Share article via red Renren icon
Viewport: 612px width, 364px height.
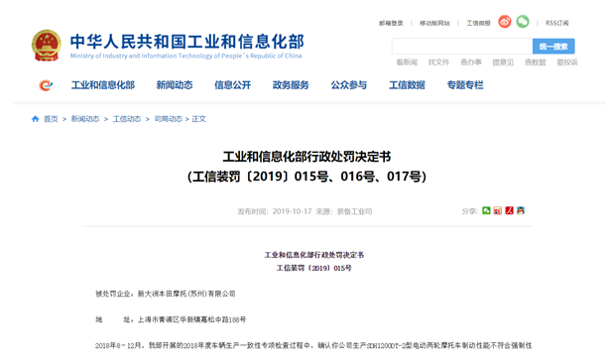coord(509,210)
